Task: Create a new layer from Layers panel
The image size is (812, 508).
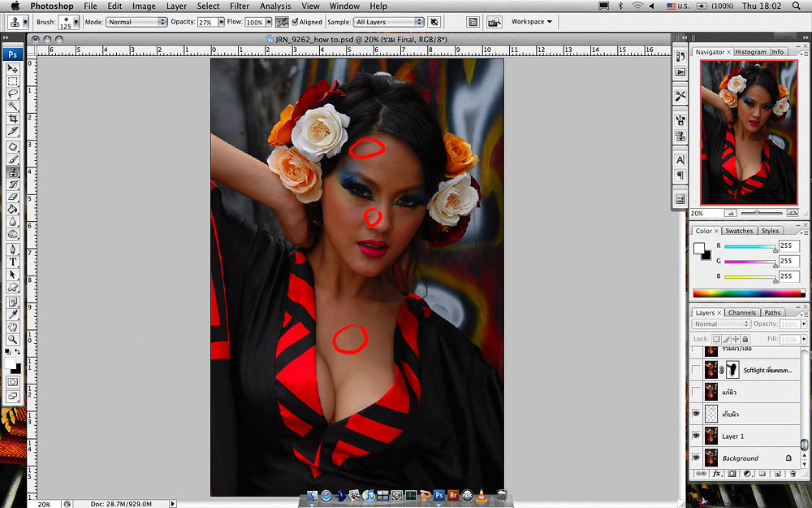Action: click(778, 473)
